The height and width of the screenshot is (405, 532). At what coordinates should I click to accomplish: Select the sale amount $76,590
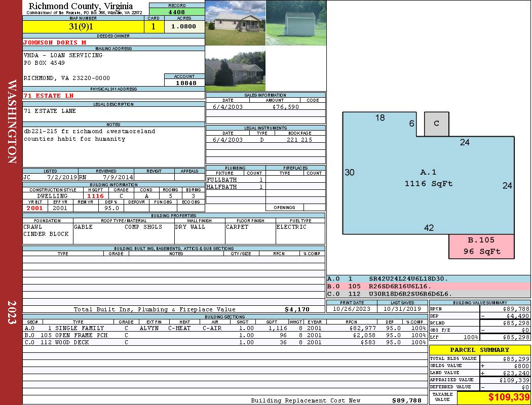[x=285, y=107]
